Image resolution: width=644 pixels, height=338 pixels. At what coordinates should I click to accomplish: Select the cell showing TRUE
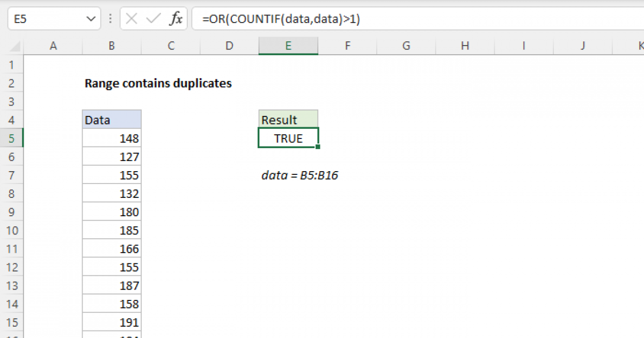288,138
